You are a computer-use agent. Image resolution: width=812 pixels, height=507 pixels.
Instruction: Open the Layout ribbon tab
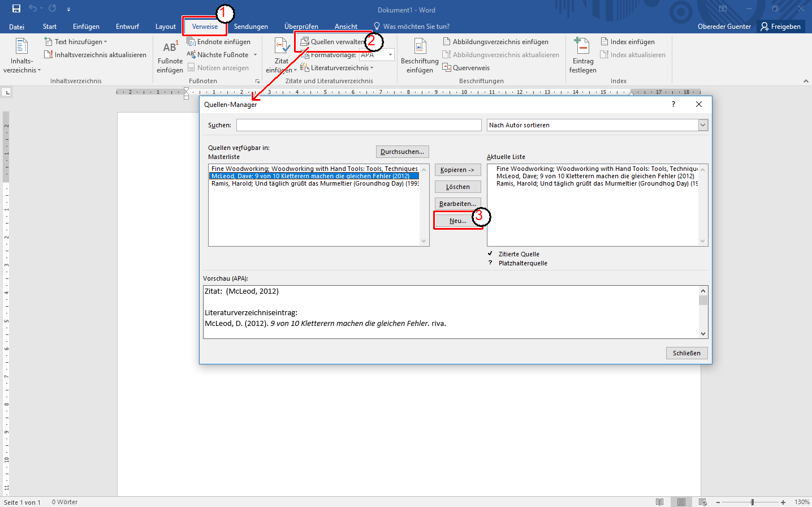[166, 27]
